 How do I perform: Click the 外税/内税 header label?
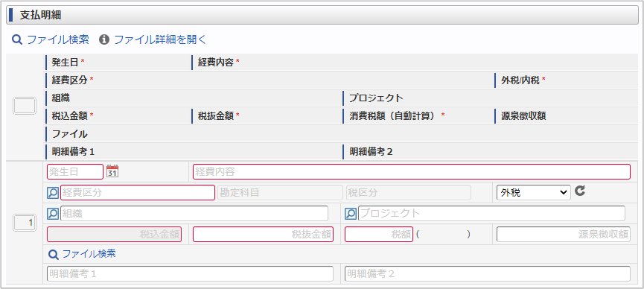(x=520, y=80)
